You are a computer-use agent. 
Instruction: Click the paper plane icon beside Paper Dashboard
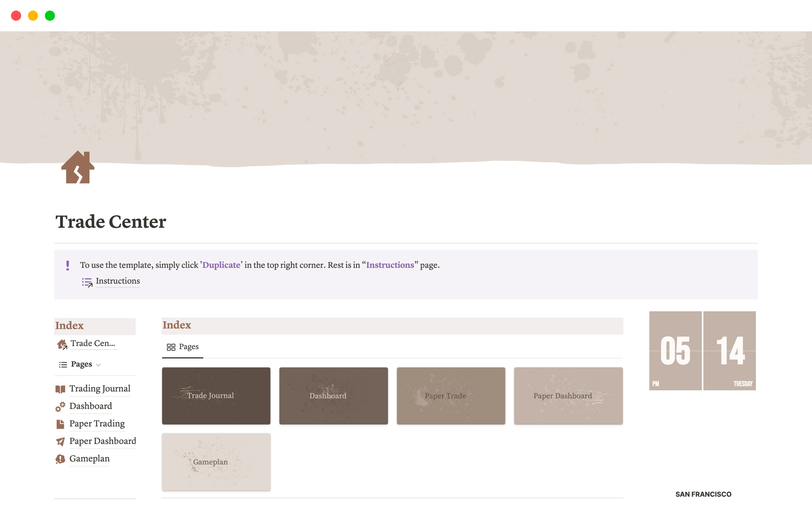60,442
